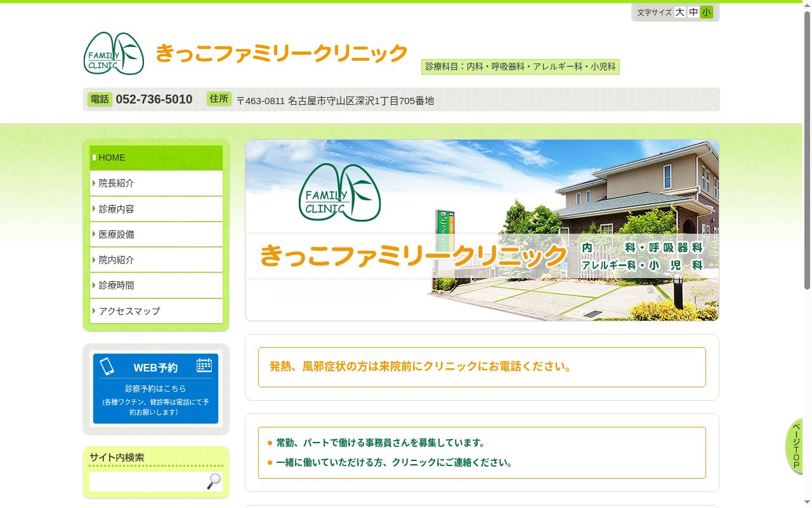Click the ページTOP scroll-to-top button

click(794, 446)
